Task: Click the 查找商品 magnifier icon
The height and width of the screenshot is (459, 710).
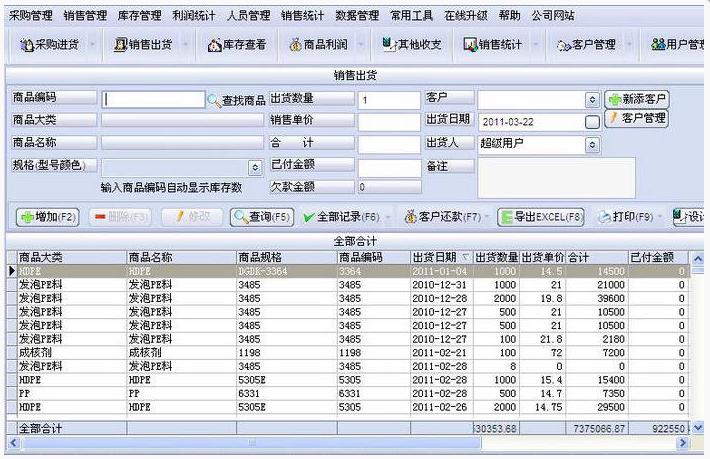Action: click(x=213, y=100)
